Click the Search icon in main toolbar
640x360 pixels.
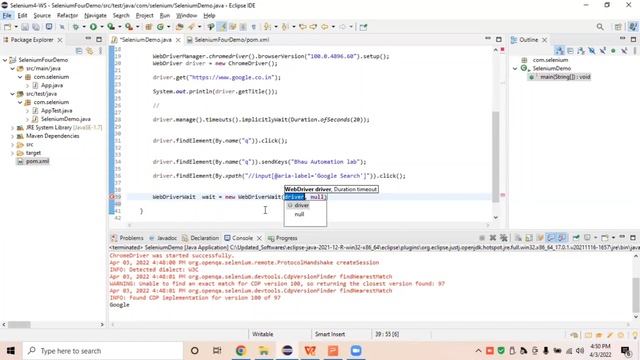tap(191, 27)
